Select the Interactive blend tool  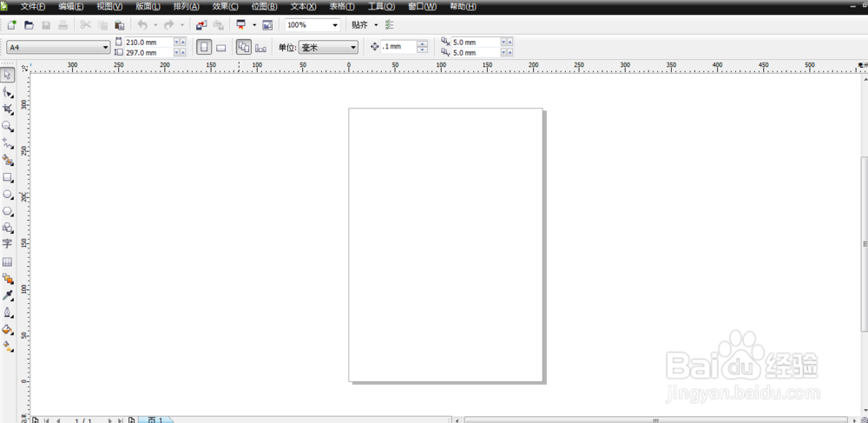coord(8,279)
